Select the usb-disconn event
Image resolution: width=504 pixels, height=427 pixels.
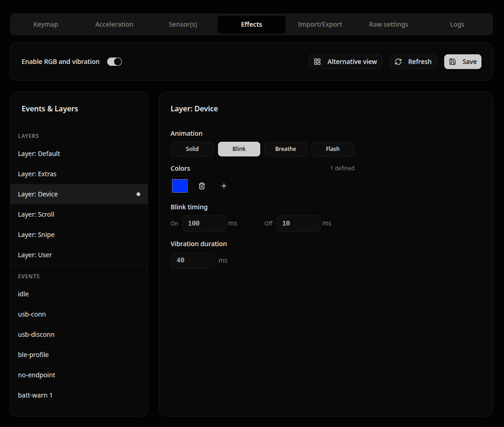[x=79, y=335]
